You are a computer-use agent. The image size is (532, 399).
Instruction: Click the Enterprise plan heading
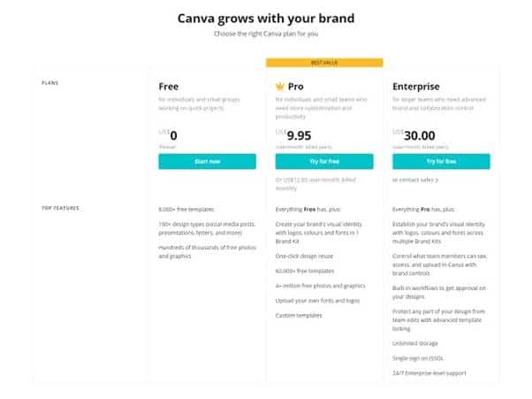416,87
